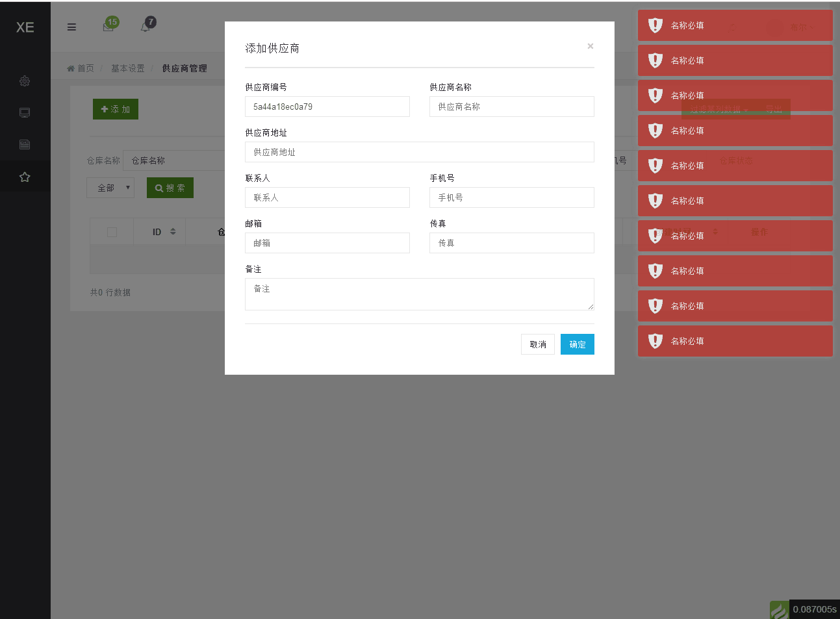Cancel the dialog using 取消
The width and height of the screenshot is (840, 619).
click(x=538, y=344)
